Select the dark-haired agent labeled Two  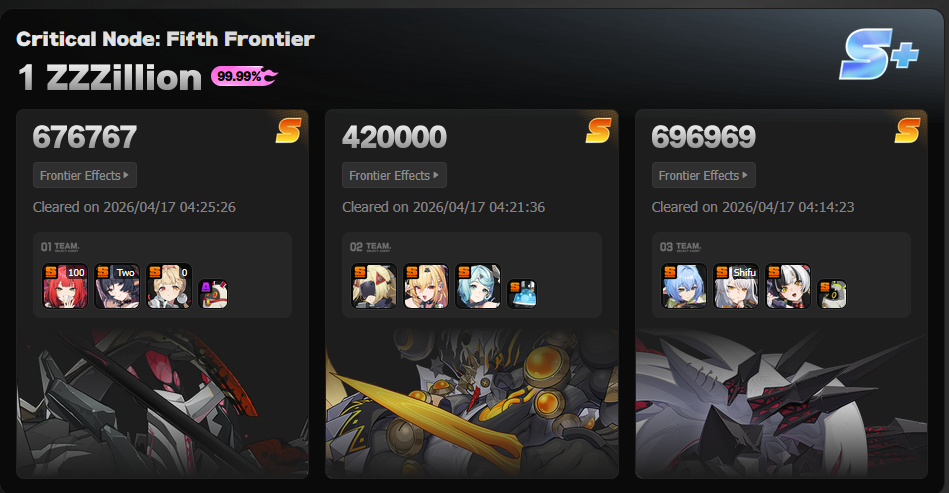[x=117, y=286]
